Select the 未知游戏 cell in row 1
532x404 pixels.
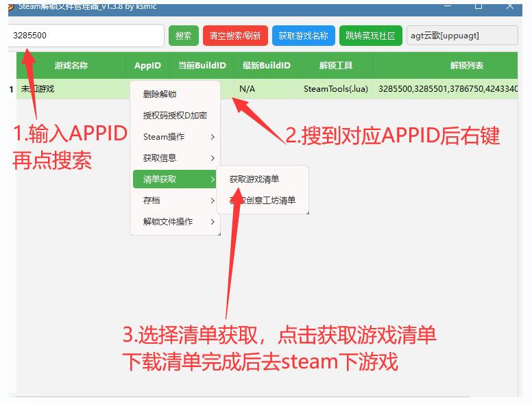coord(71,89)
